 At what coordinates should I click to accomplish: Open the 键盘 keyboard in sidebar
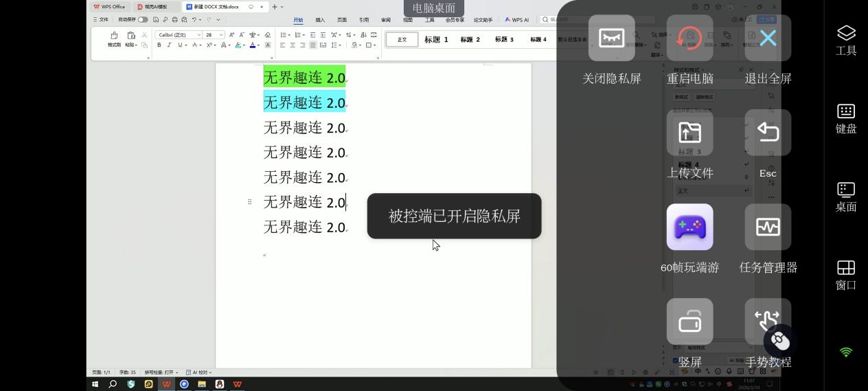point(846,118)
